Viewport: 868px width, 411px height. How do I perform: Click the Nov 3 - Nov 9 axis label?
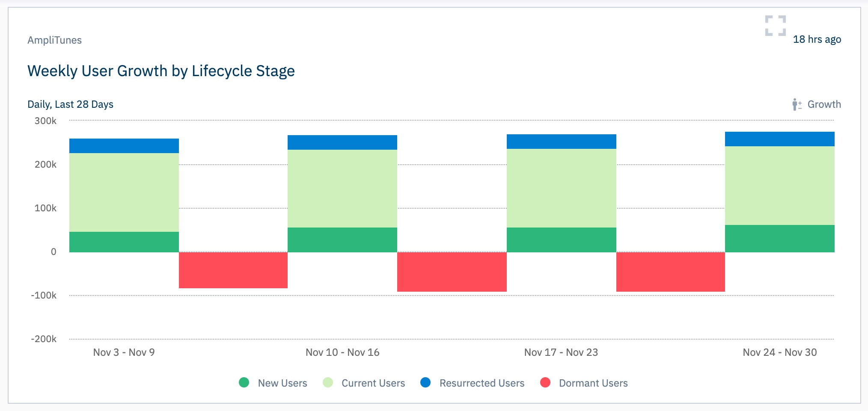coord(124,353)
